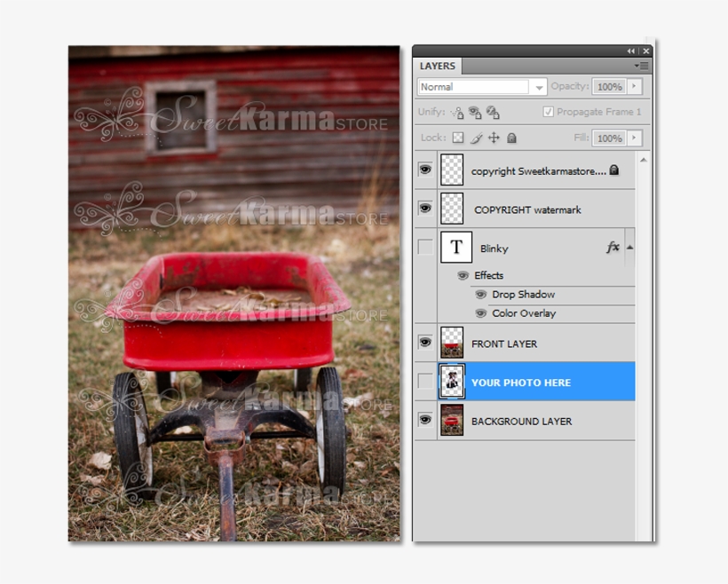Show the Blinky text layer
This screenshot has height=584, width=728.
coord(425,247)
